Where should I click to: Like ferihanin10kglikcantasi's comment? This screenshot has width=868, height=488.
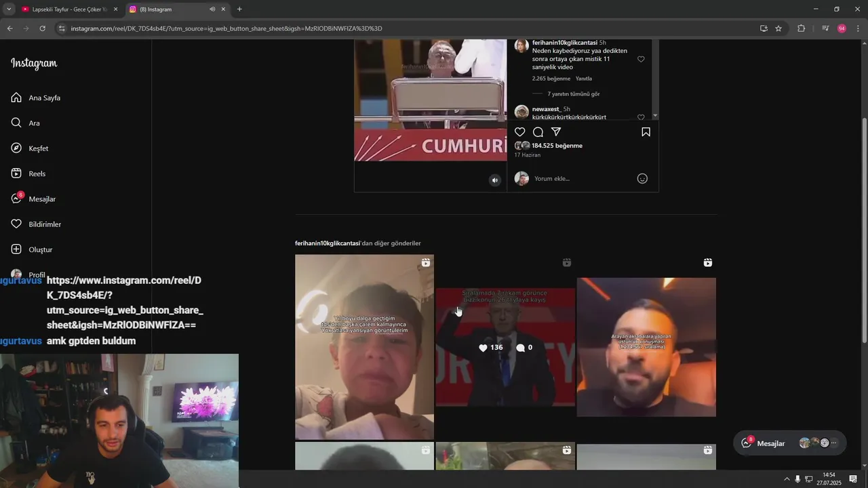tap(641, 59)
